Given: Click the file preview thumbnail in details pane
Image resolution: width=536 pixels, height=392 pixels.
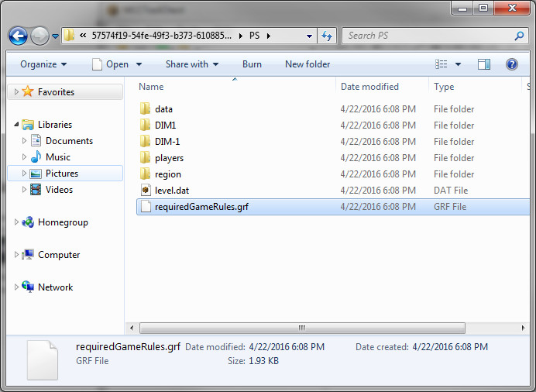Looking at the screenshot, I should tap(43, 360).
